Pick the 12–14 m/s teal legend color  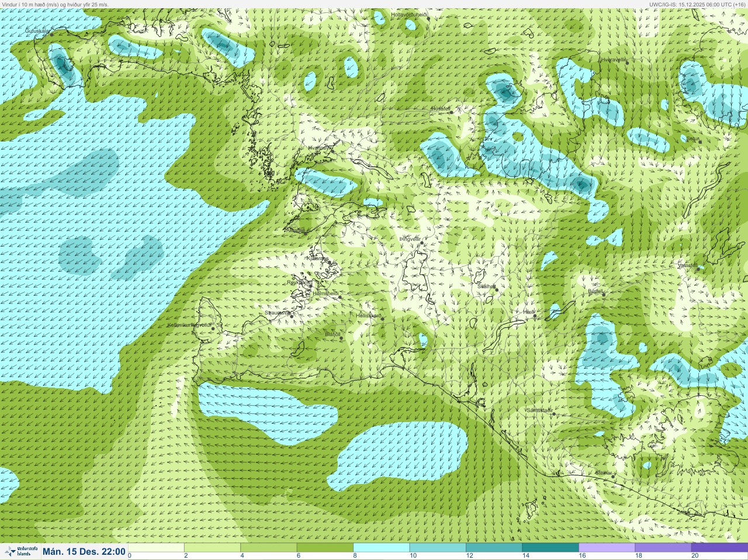493,548
